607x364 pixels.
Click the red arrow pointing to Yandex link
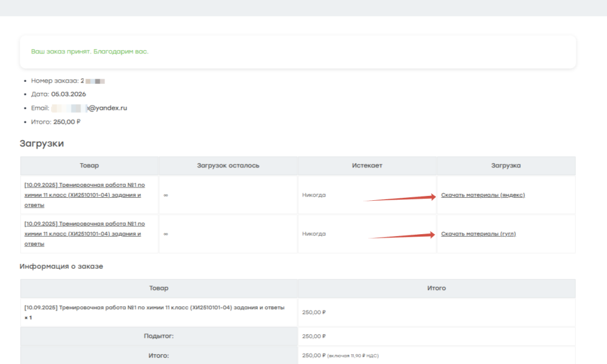(399, 197)
